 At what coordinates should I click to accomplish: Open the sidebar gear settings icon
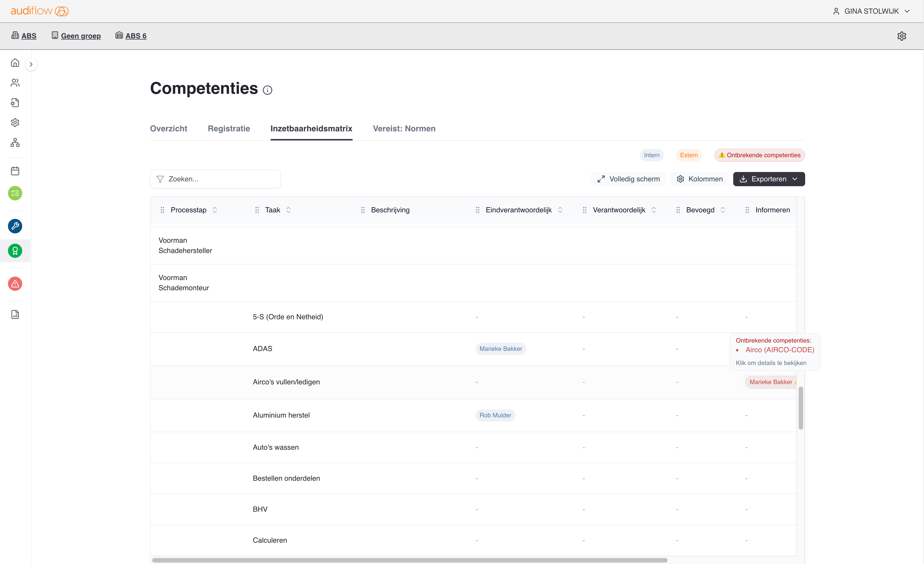click(x=15, y=123)
